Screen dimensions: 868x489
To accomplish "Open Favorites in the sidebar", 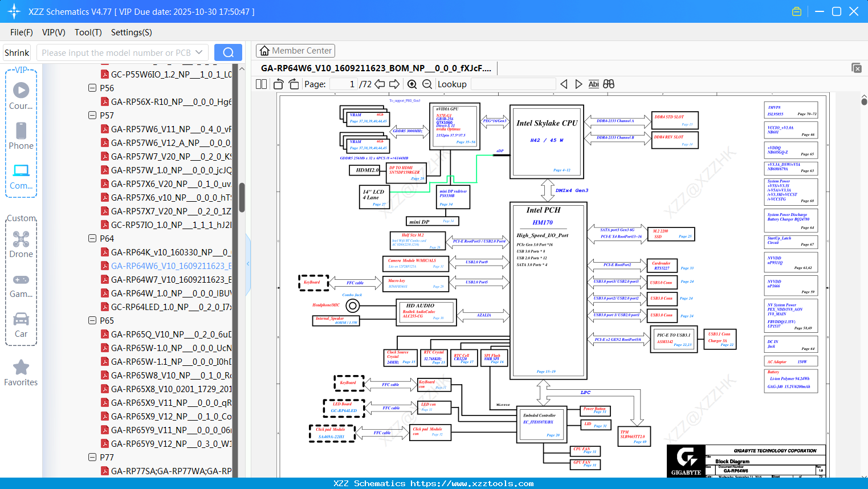I will point(21,373).
